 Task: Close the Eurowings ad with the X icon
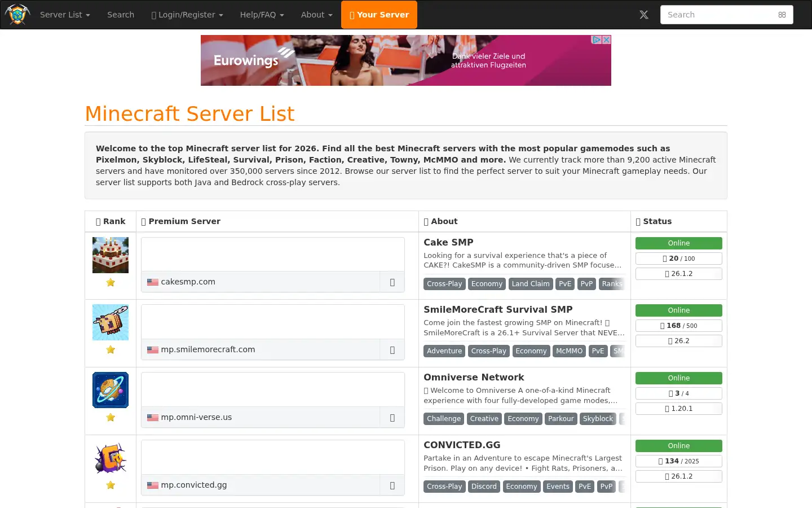coord(607,40)
